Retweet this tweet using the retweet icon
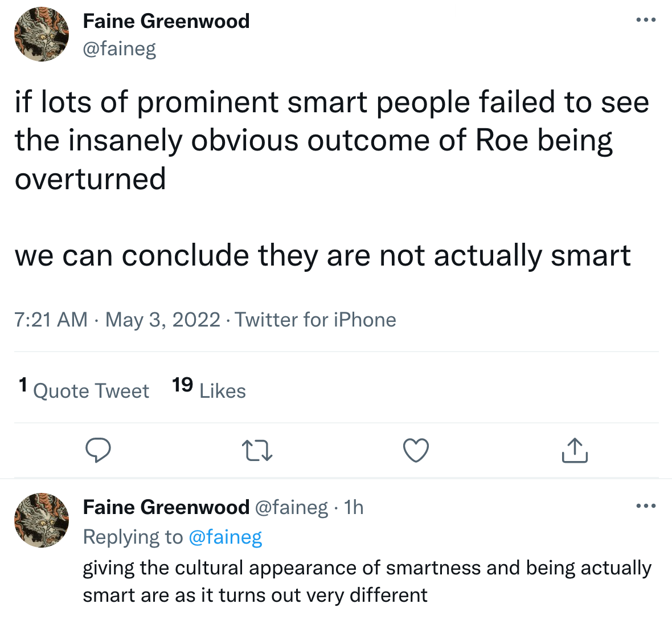The height and width of the screenshot is (628, 672). click(257, 450)
